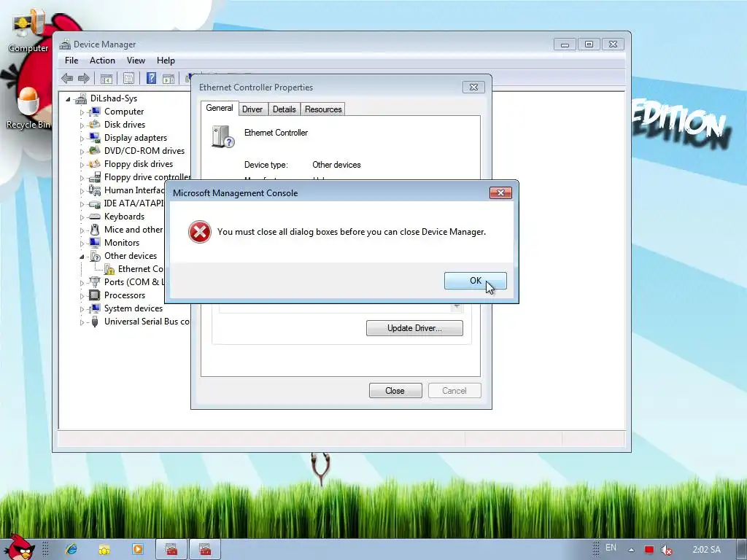Screen dimensions: 747x560
Task: Click the red error icon in the dialog
Action: click(x=200, y=232)
